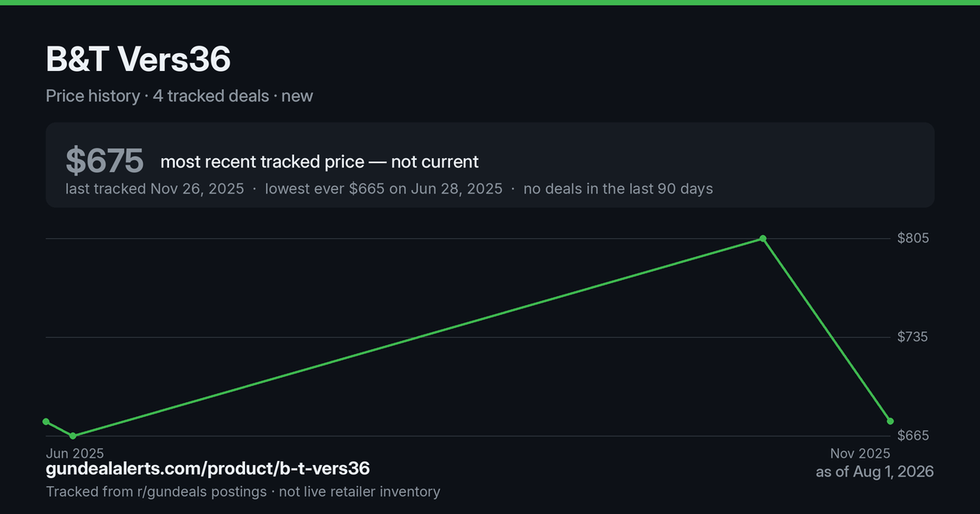Click the Nov 2025 x-axis label
980x514 pixels.
pos(860,453)
